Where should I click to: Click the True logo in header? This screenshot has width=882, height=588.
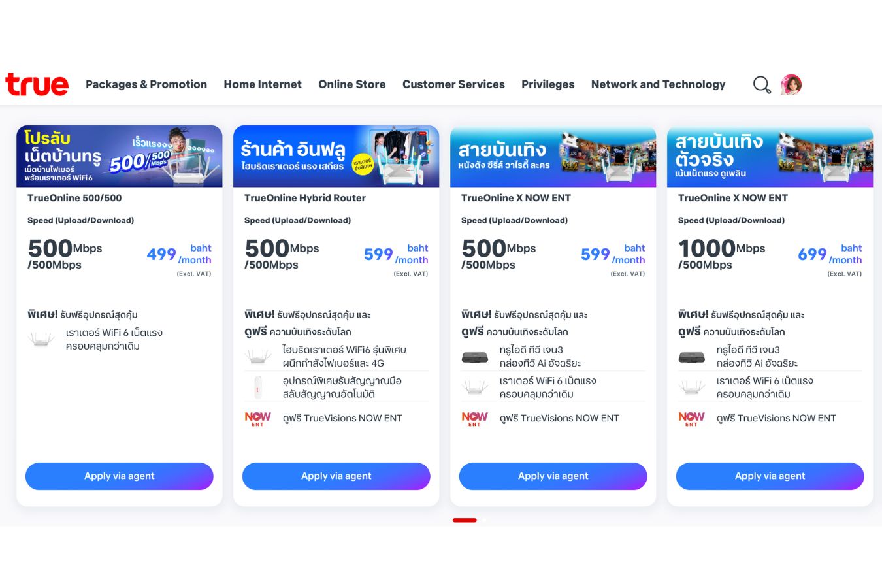[x=37, y=84]
